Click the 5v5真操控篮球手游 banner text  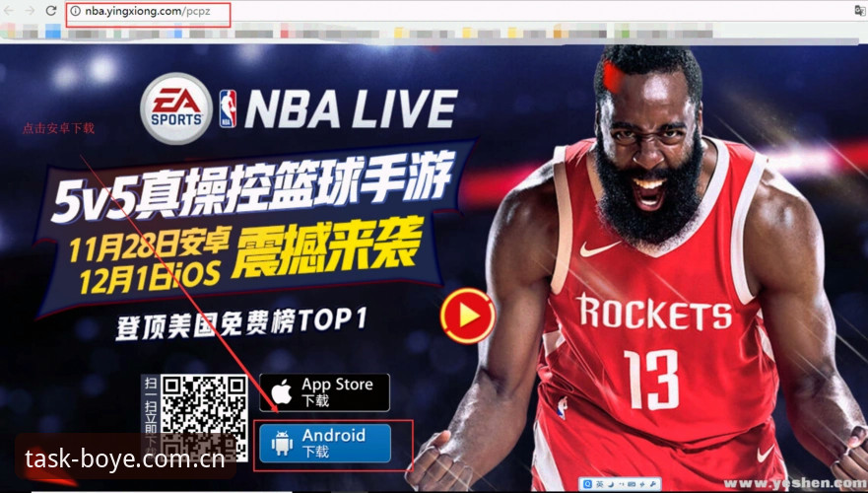253,185
